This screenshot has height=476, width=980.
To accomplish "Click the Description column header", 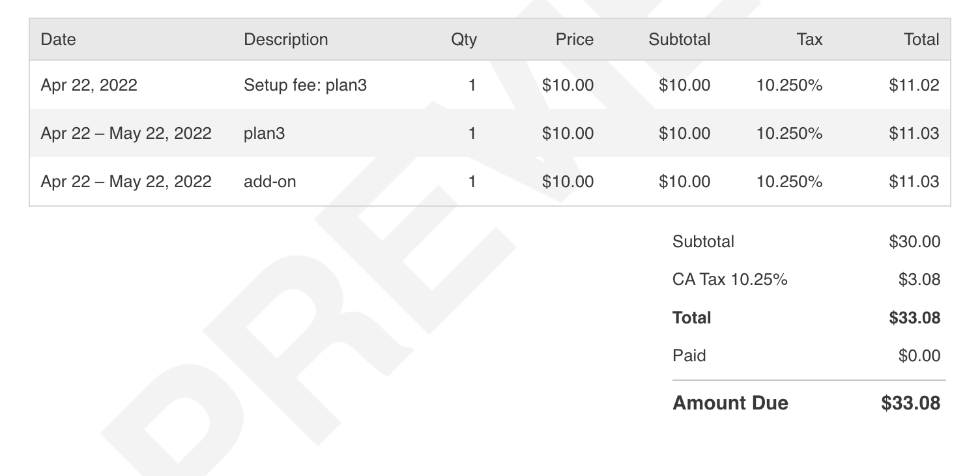I will 285,40.
